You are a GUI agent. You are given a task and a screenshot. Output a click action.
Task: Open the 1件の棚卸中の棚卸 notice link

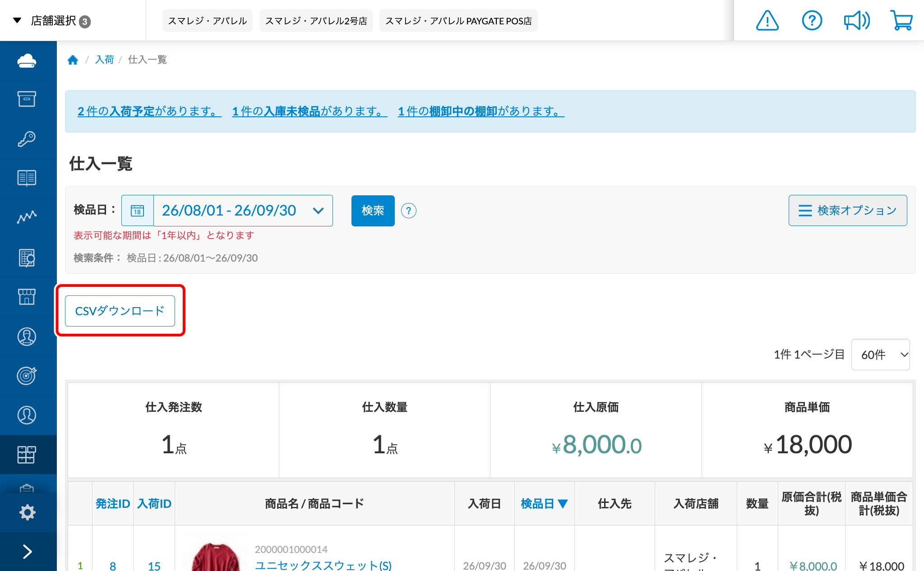click(481, 111)
